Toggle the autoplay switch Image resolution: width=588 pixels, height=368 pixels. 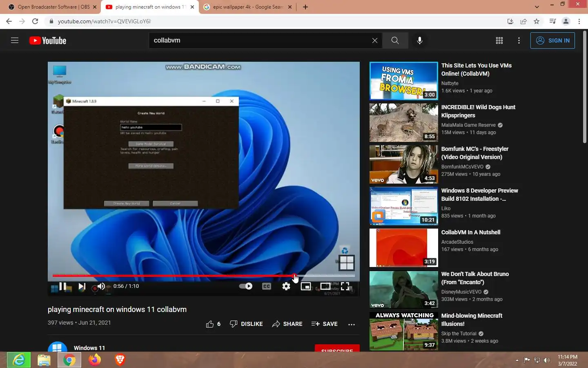246,286
